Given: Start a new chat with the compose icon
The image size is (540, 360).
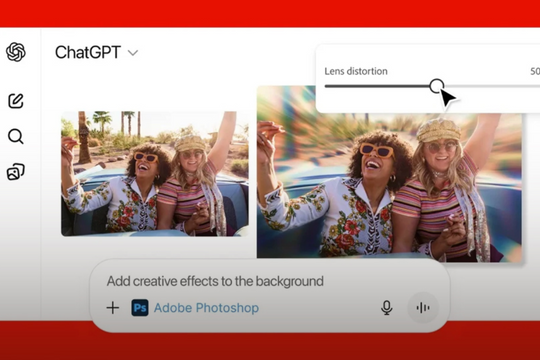Looking at the screenshot, I should [16, 101].
